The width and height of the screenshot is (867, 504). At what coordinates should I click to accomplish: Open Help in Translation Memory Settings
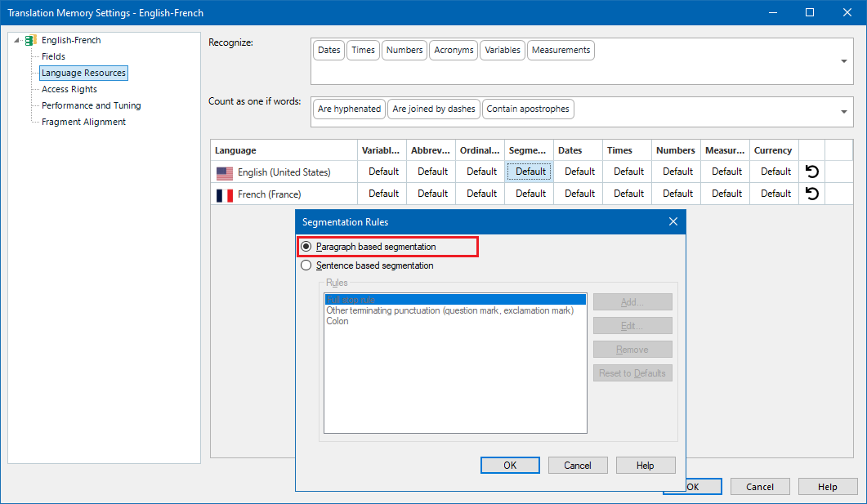(828, 487)
